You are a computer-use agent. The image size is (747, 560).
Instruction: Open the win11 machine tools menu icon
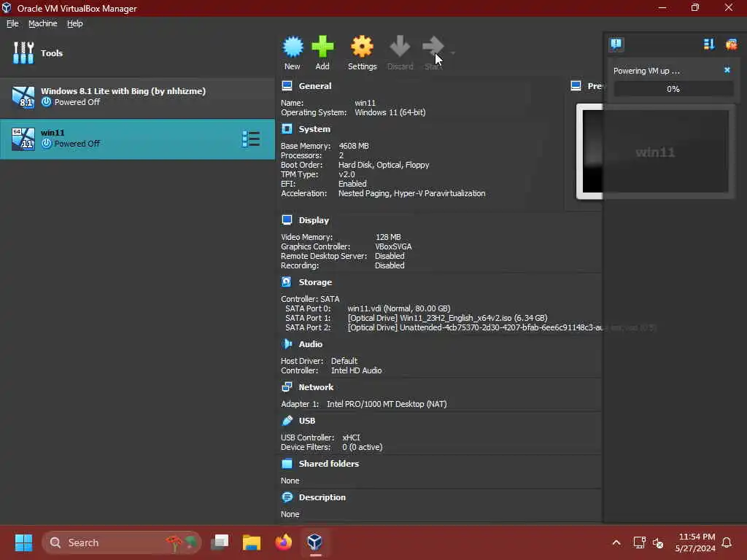[x=251, y=139]
